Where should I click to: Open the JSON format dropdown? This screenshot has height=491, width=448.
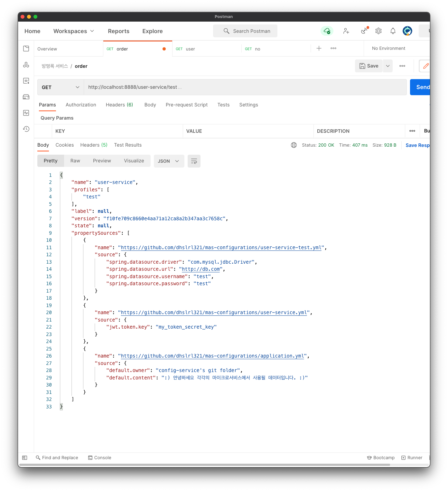169,161
